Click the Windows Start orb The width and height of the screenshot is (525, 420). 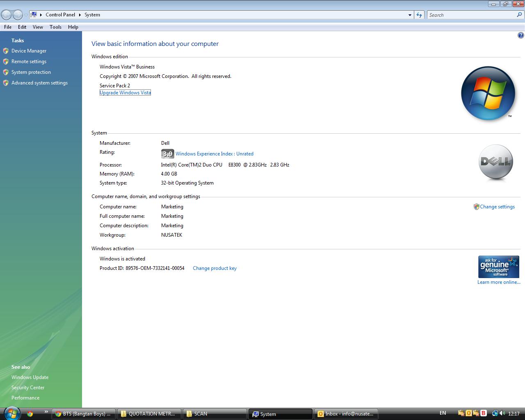click(x=11, y=413)
